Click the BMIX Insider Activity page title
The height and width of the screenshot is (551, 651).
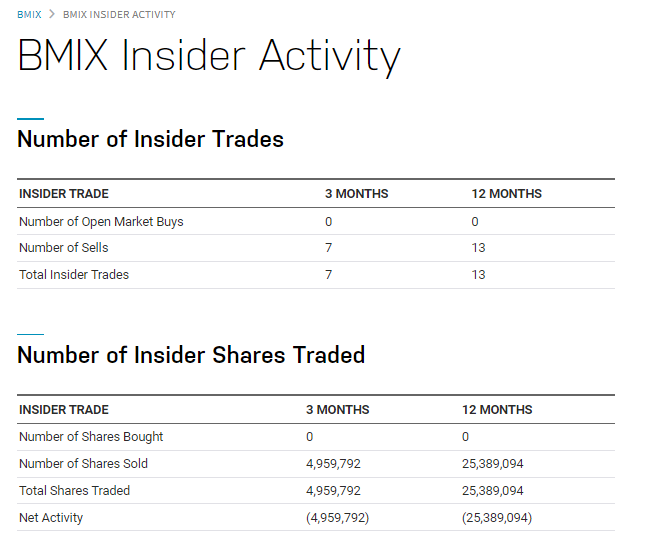coord(209,56)
